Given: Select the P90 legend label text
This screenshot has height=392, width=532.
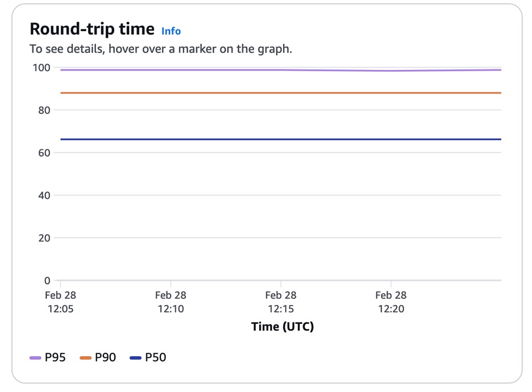Looking at the screenshot, I should (105, 358).
